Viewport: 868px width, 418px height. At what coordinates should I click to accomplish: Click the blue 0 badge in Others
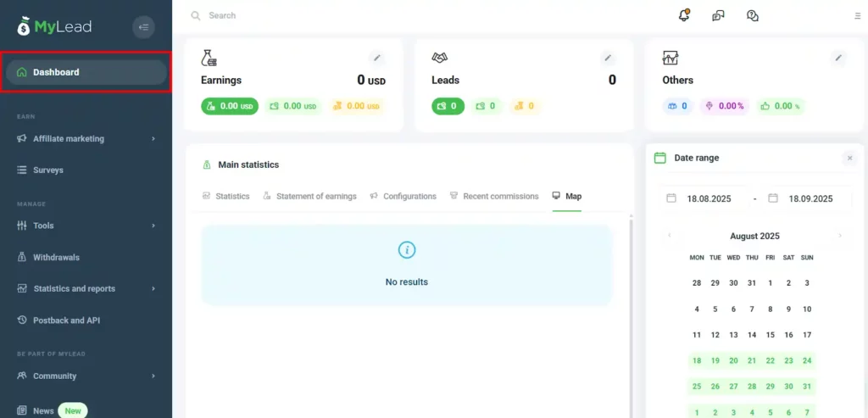coord(677,106)
